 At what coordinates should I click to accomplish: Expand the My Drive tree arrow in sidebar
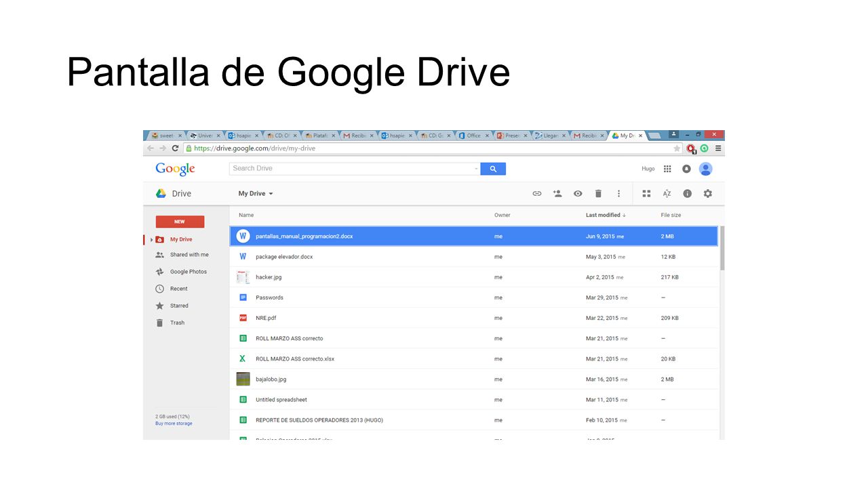coord(152,240)
